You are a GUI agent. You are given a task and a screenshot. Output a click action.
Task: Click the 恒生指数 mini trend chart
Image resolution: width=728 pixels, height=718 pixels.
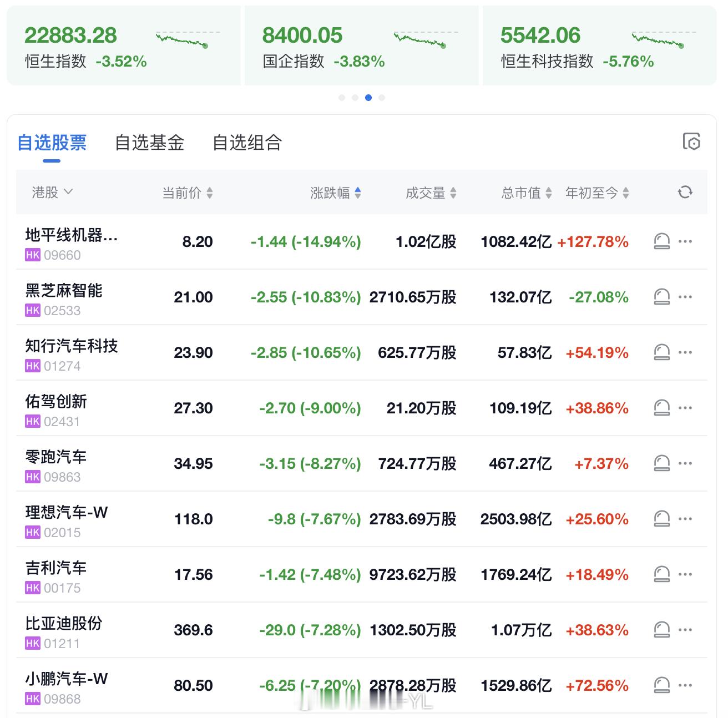tap(188, 39)
